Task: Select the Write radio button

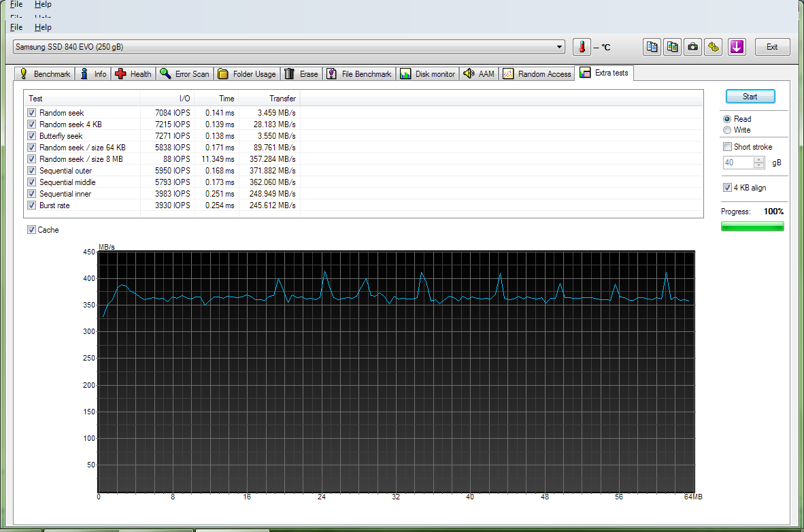Action: pos(727,131)
